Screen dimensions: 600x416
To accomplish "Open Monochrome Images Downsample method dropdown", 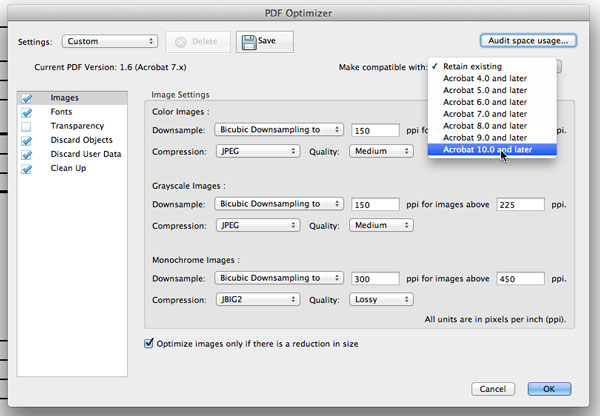I will pyautogui.click(x=279, y=278).
